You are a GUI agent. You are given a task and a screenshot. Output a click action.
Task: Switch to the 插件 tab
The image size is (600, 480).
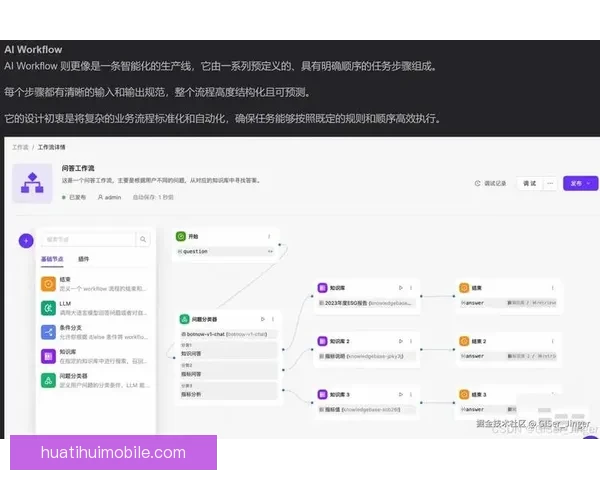(83, 259)
